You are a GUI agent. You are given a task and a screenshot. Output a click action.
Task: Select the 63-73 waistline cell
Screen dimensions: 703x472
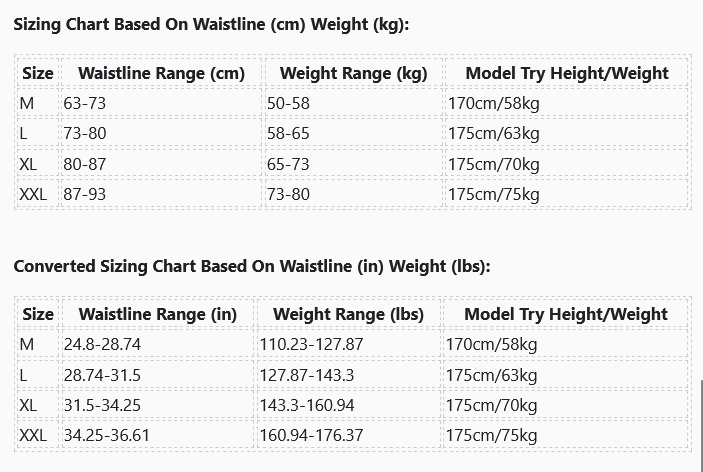pos(84,103)
